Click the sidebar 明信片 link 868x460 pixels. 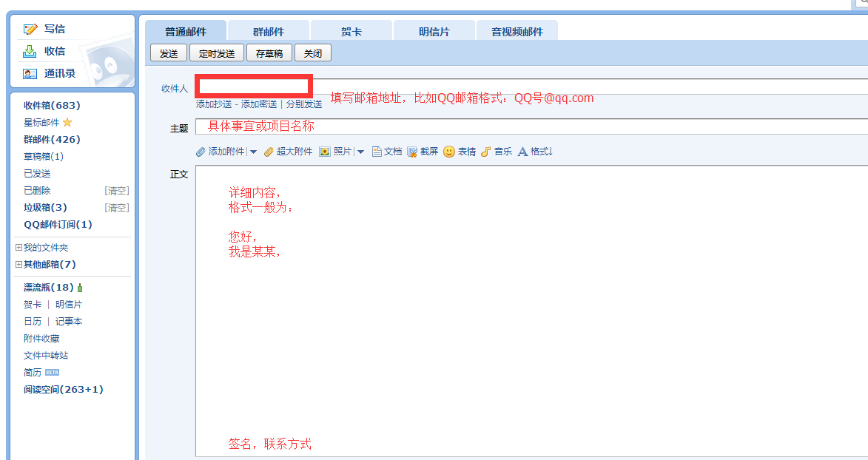69,305
